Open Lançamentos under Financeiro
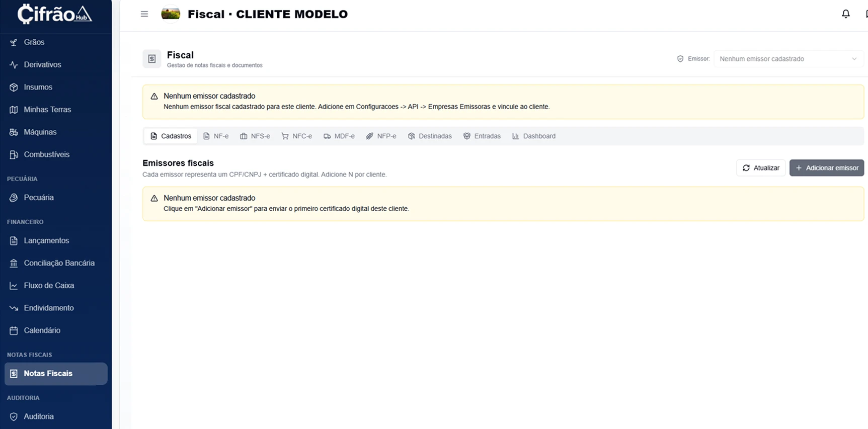 point(56,241)
